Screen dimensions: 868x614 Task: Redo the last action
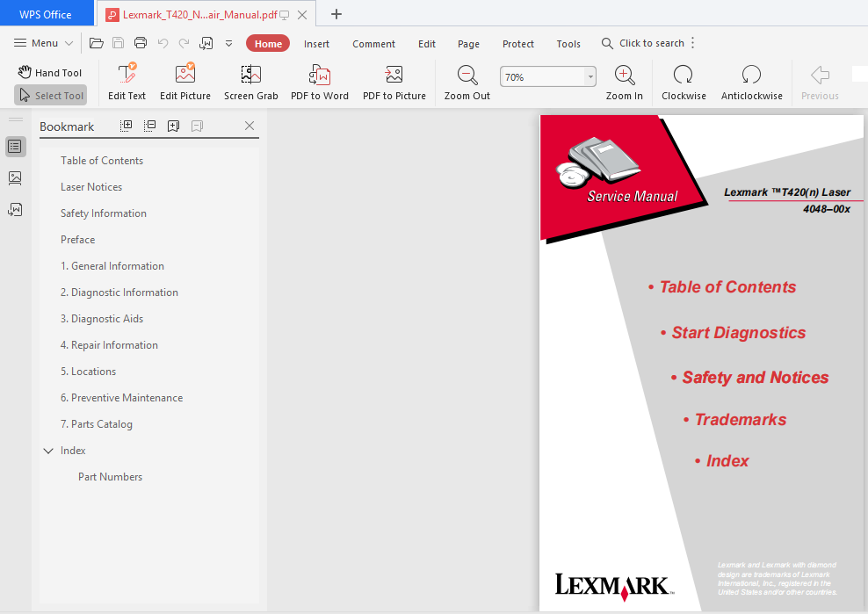tap(184, 43)
